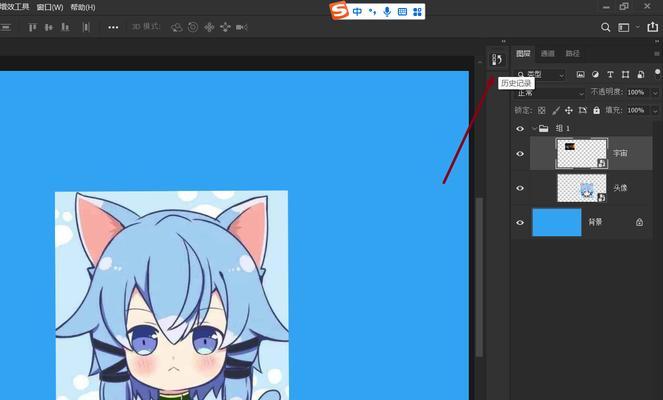Collapse the layers panel double-arrow
The width and height of the screenshot is (663, 400).
[x=657, y=41]
